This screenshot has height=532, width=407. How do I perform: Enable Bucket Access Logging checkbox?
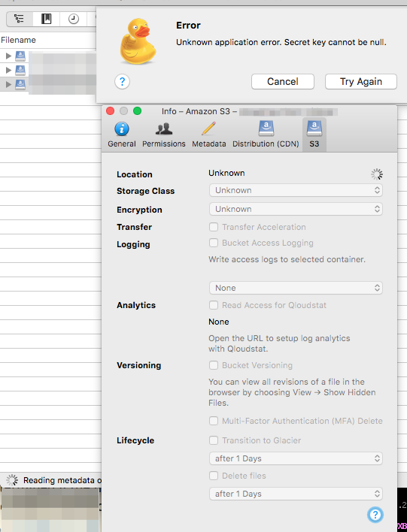pos(214,243)
